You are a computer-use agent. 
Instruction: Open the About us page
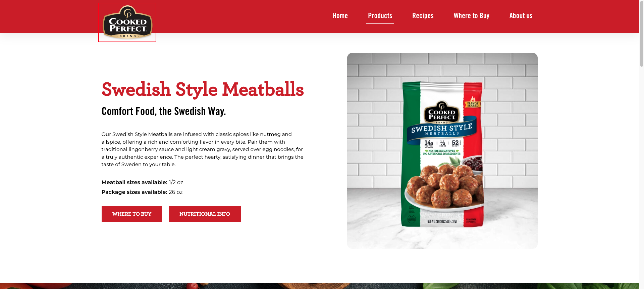521,16
